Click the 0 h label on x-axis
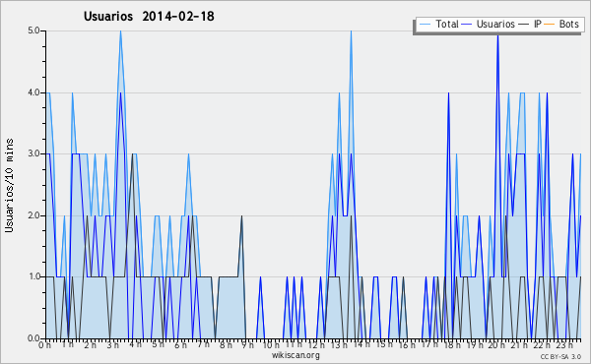This screenshot has height=364, width=591. click(x=45, y=344)
